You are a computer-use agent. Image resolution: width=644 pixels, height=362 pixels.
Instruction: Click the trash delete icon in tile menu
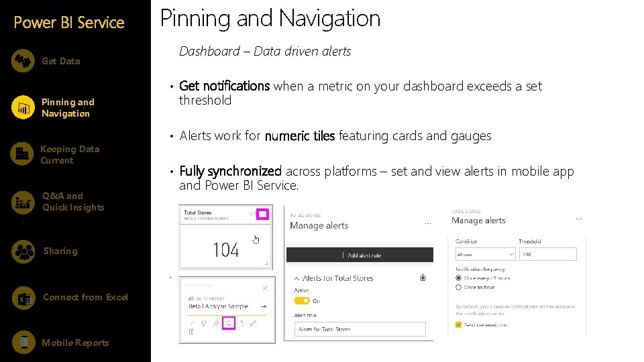tap(191, 332)
